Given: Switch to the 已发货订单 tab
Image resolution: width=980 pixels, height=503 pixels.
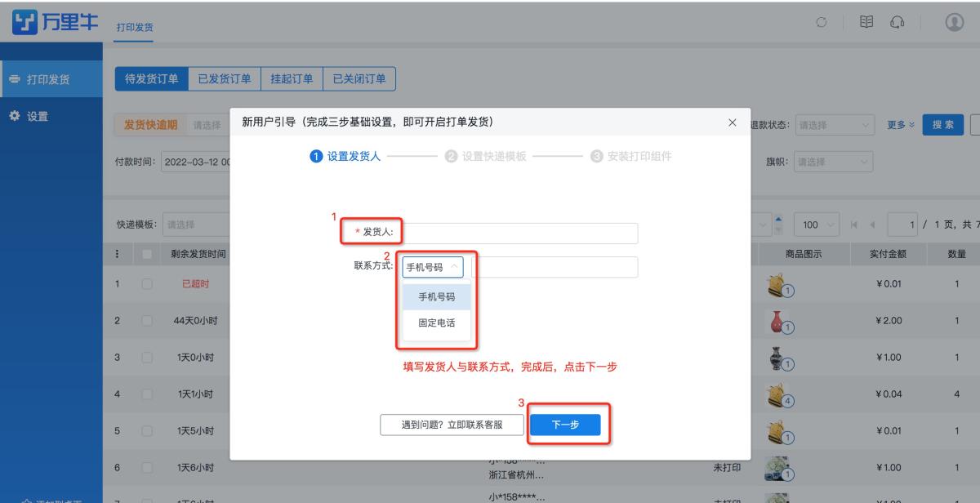Looking at the screenshot, I should pos(226,78).
